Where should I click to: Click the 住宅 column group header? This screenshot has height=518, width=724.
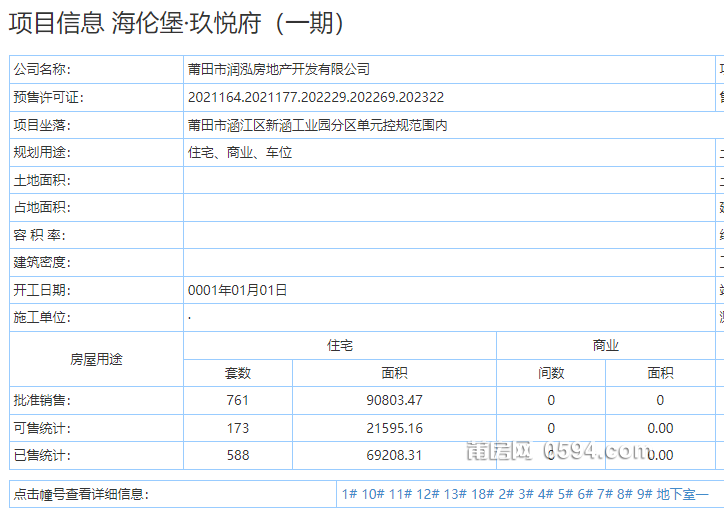[340, 345]
